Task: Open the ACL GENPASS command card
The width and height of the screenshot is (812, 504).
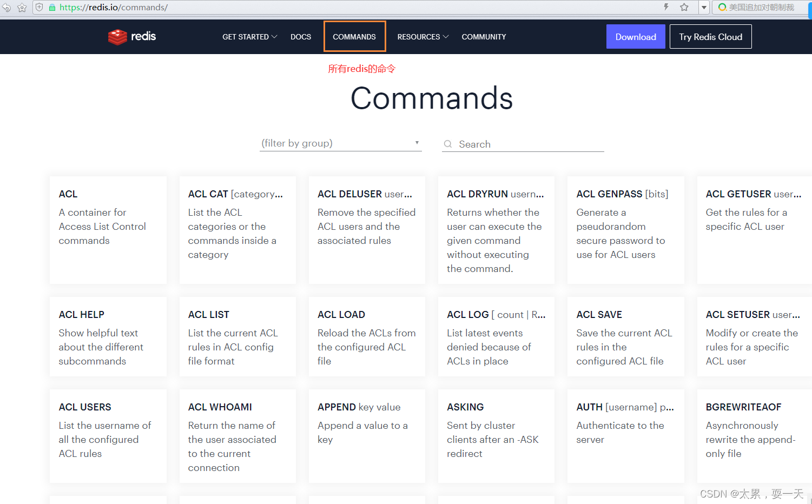Action: (x=626, y=230)
